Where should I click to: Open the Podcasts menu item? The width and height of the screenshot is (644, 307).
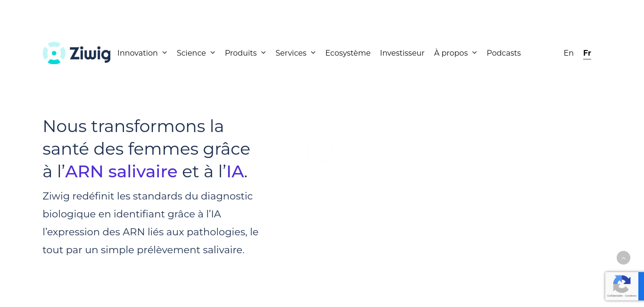[504, 53]
